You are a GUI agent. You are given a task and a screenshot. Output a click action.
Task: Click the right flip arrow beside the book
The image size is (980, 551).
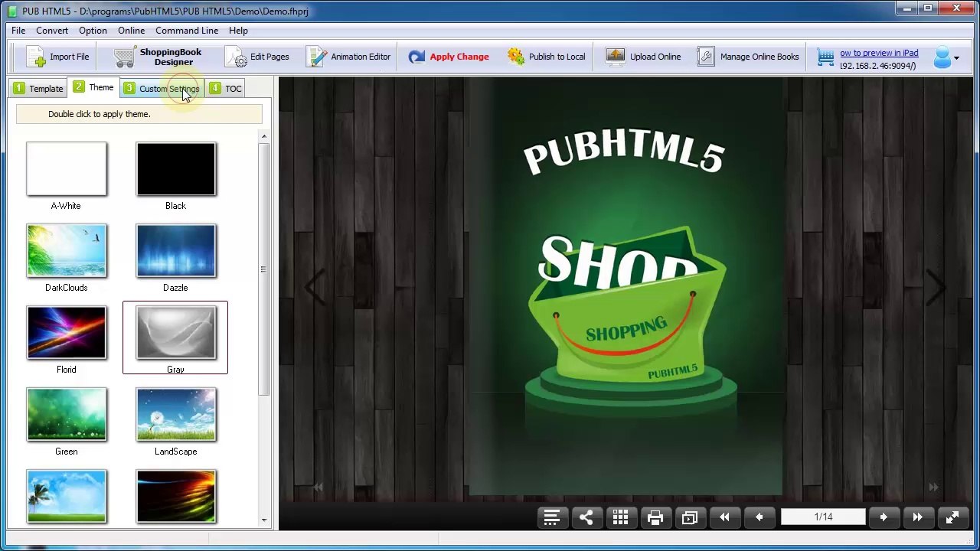coord(936,287)
